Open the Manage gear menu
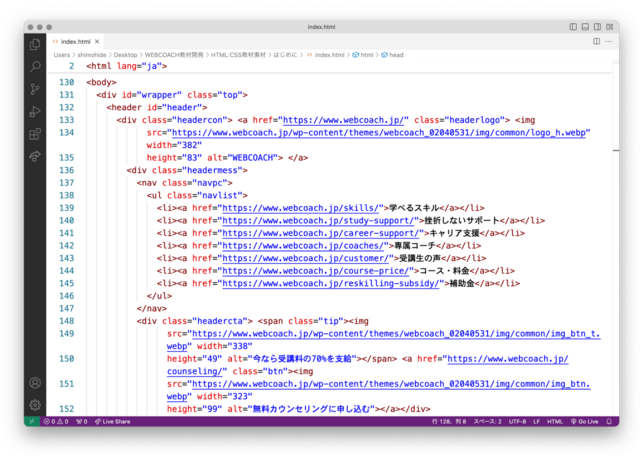The image size is (640, 458). click(x=35, y=405)
